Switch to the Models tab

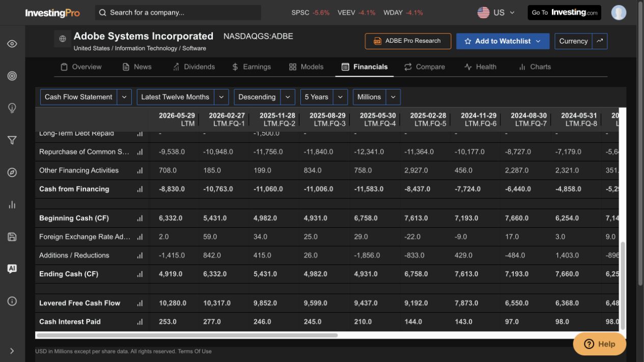tap(306, 67)
